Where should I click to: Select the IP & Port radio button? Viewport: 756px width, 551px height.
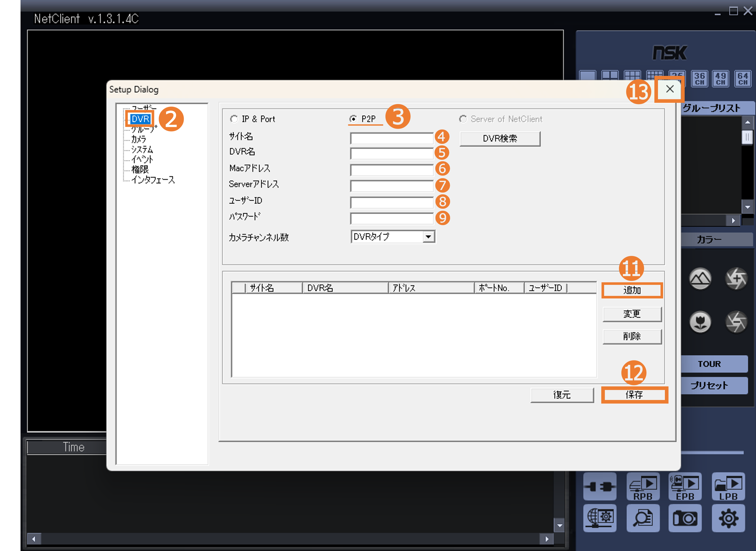pos(234,119)
